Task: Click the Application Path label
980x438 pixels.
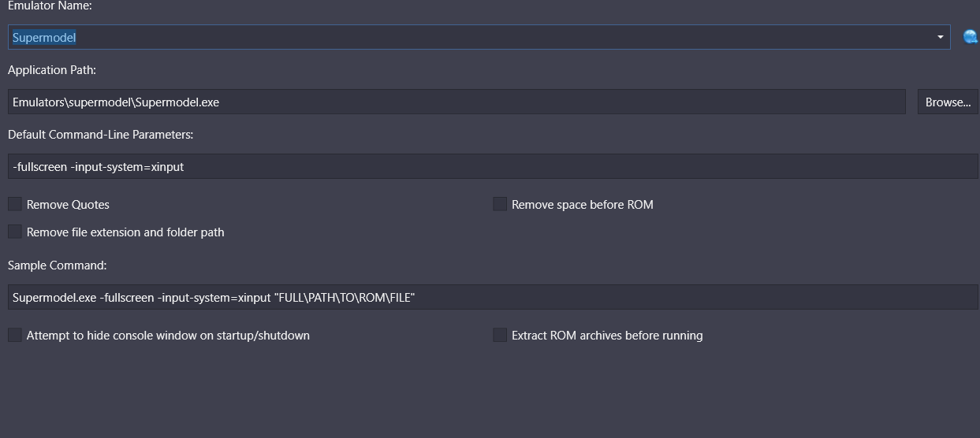Action: (52, 70)
